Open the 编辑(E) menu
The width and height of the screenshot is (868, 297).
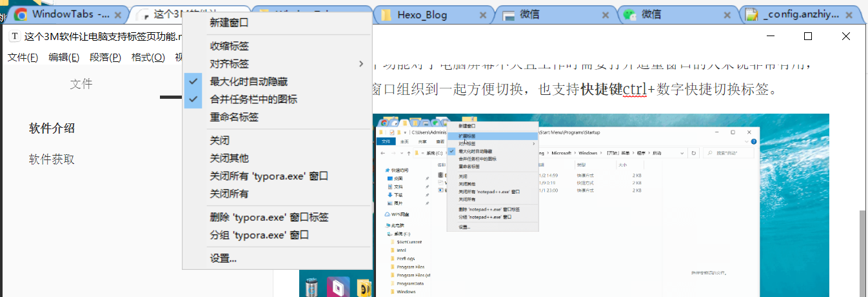64,57
